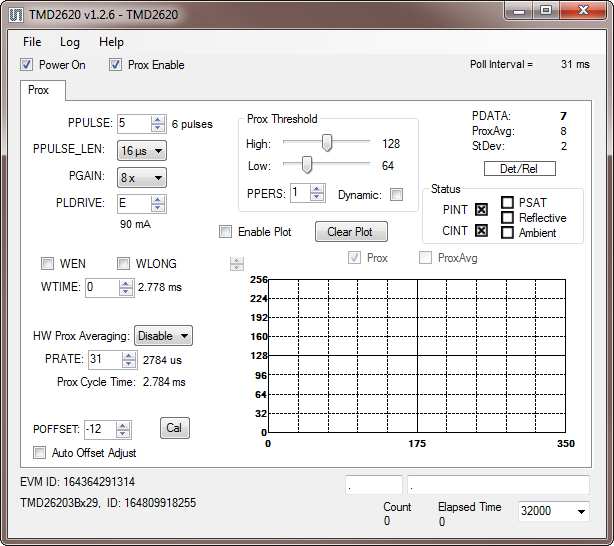The image size is (614, 546).
Task: Maximize the TMD2620 window
Action: [x=546, y=11]
